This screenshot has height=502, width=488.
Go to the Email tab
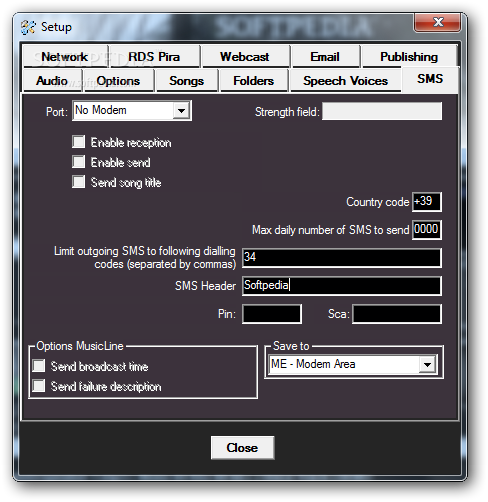(325, 57)
